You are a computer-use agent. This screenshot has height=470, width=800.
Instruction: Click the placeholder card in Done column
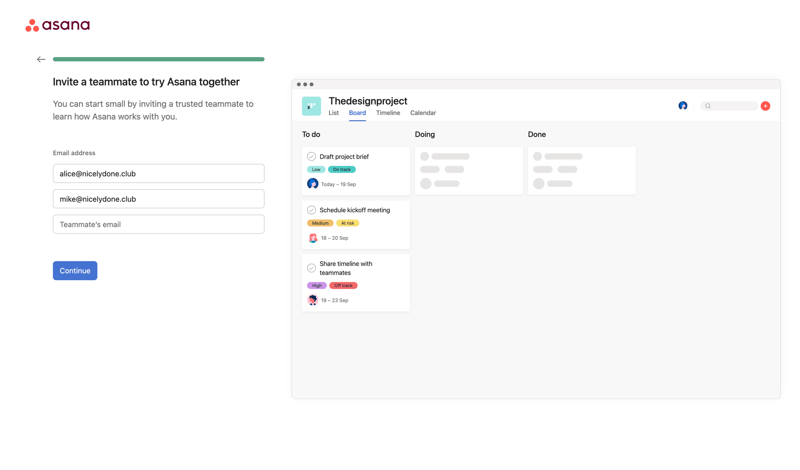pyautogui.click(x=582, y=170)
